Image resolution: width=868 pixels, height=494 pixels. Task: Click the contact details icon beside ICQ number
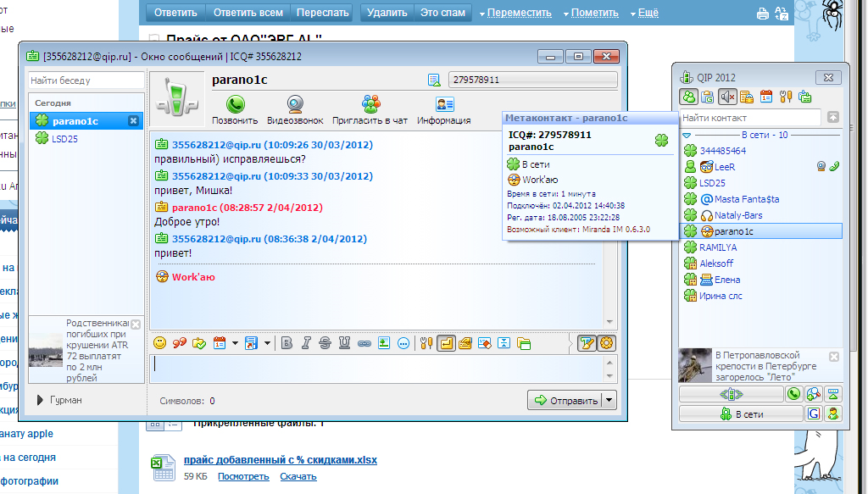(x=434, y=80)
